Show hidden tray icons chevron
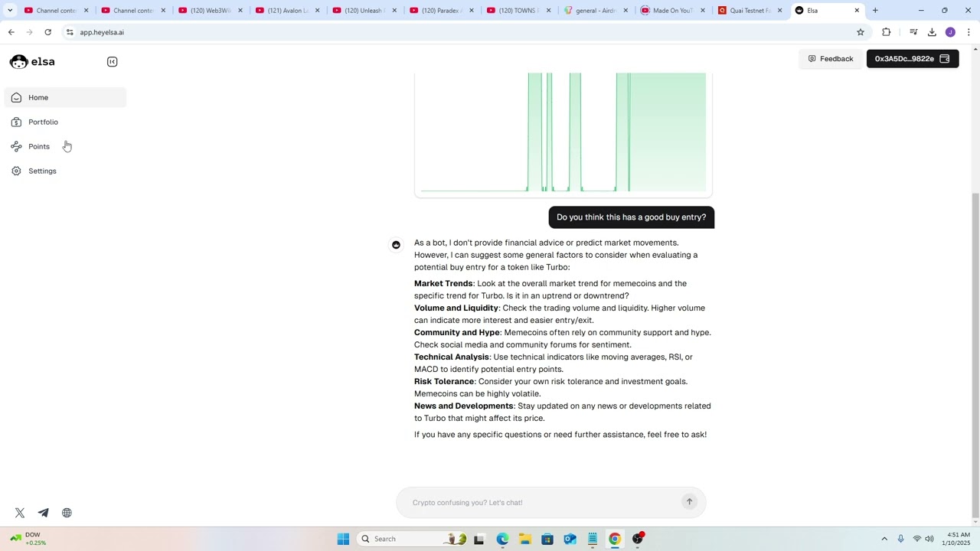 (x=884, y=539)
